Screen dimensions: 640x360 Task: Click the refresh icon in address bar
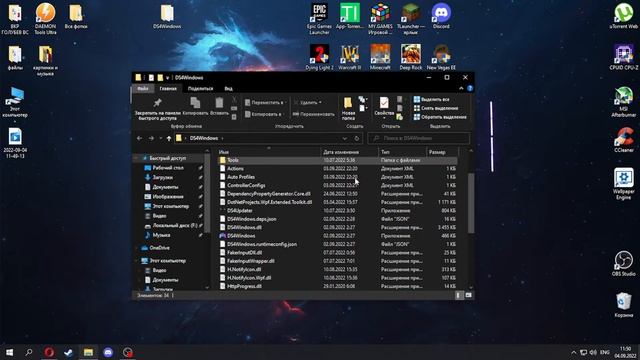357,138
